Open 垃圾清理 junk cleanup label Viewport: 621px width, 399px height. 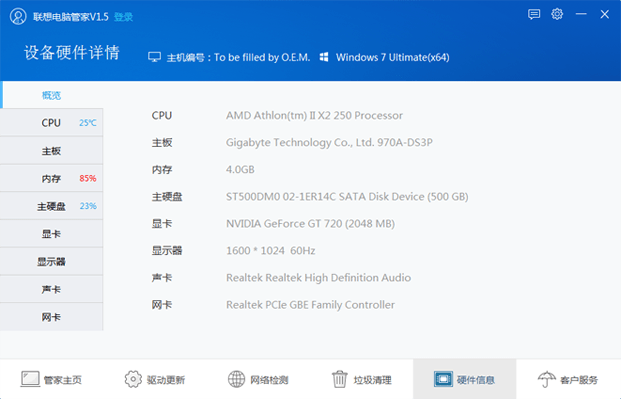372,380
